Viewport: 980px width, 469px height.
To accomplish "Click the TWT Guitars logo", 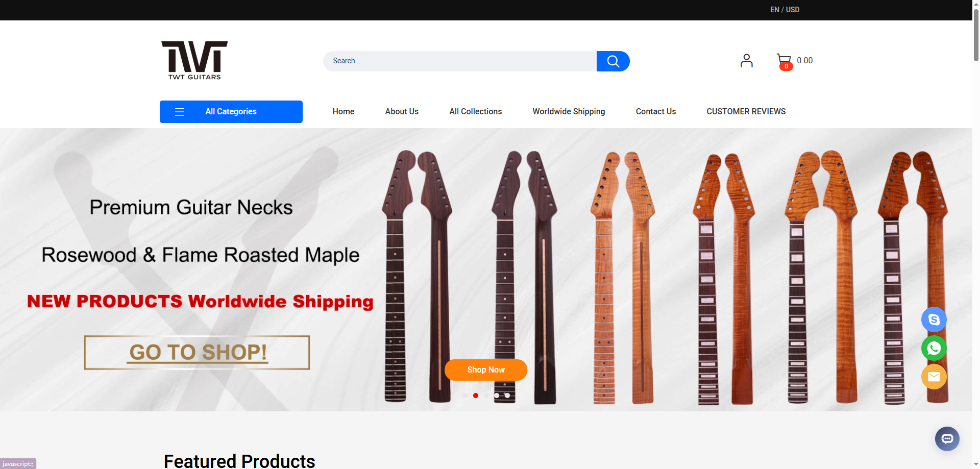I will point(194,60).
